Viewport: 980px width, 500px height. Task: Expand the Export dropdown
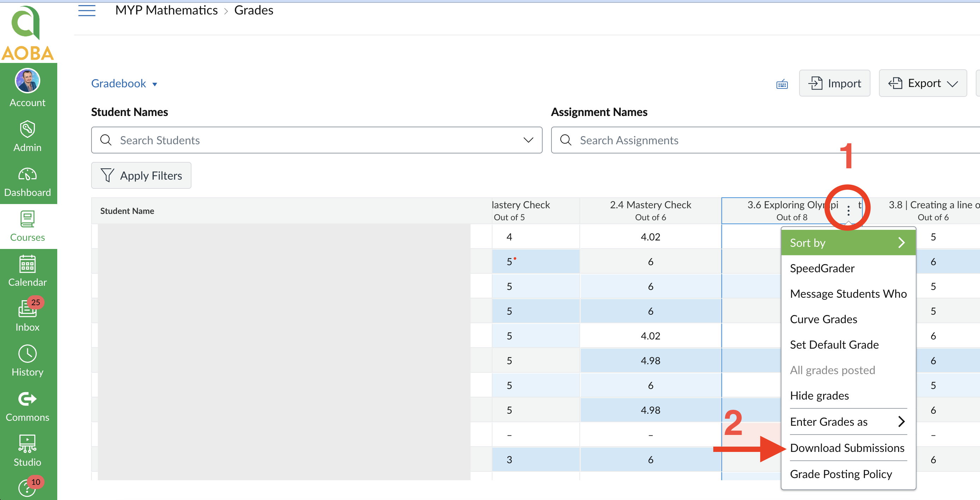[923, 83]
